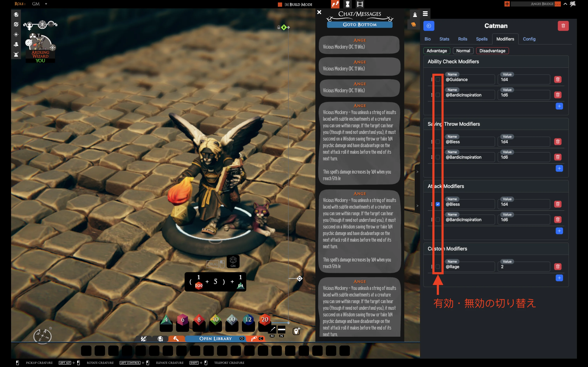Switch to the Spells tab for Catman
The image size is (588, 367).
click(482, 39)
